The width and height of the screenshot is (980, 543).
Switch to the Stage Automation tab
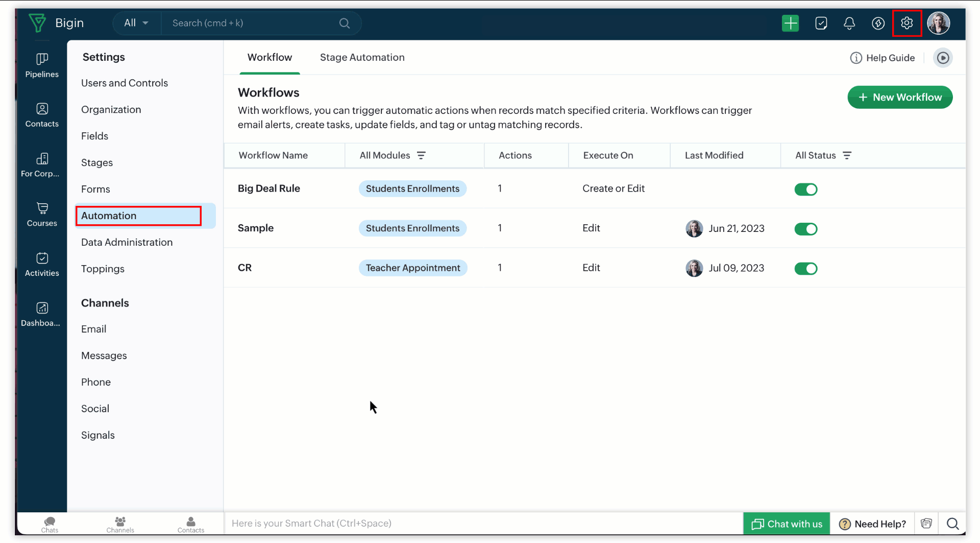[x=362, y=57]
